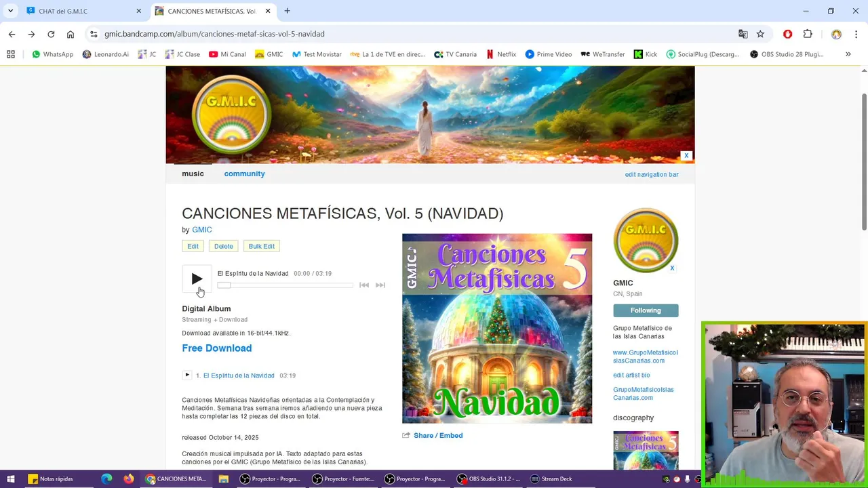
Task: Open the bookmarks bar apps grid
Action: [11, 54]
